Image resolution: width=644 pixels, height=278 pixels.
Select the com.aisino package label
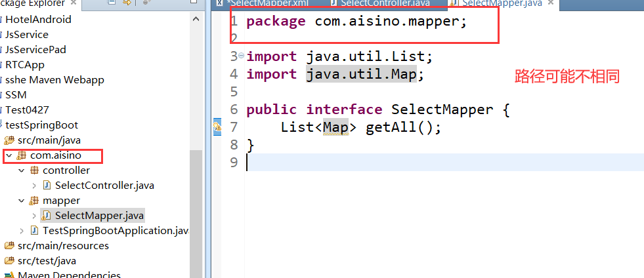point(56,155)
